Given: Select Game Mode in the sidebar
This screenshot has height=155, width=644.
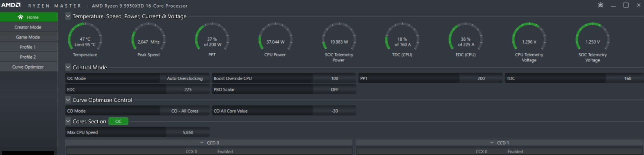Looking at the screenshot, I should click(28, 37).
